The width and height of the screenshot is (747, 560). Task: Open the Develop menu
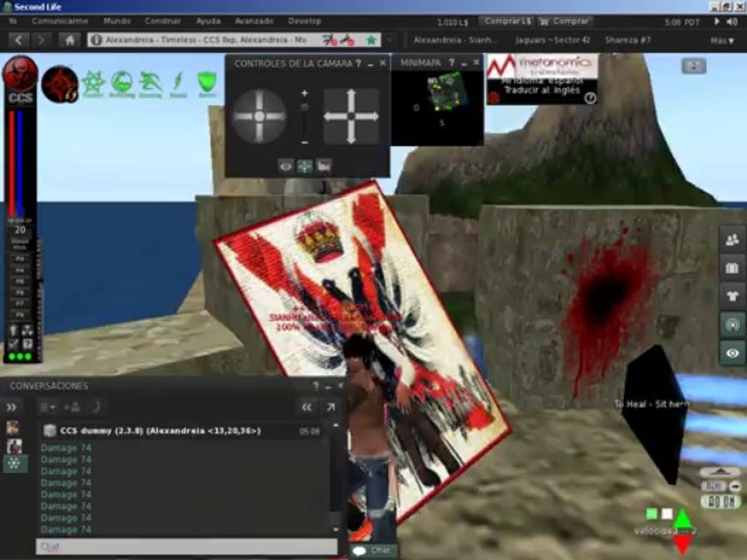pos(304,22)
